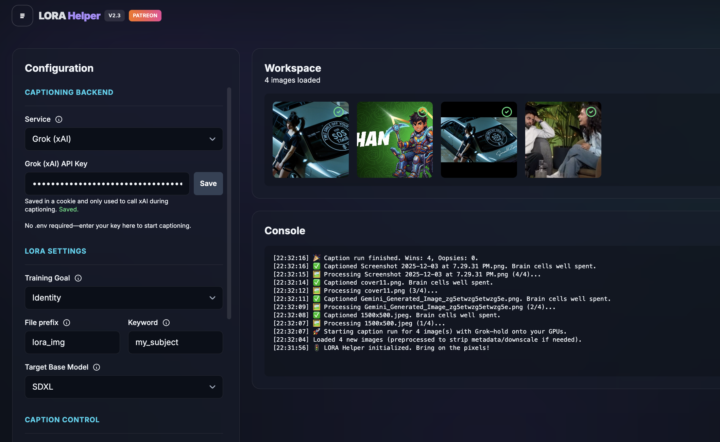Click the 'Loaded 4 new images' console line
720x442 pixels.
tap(428, 340)
